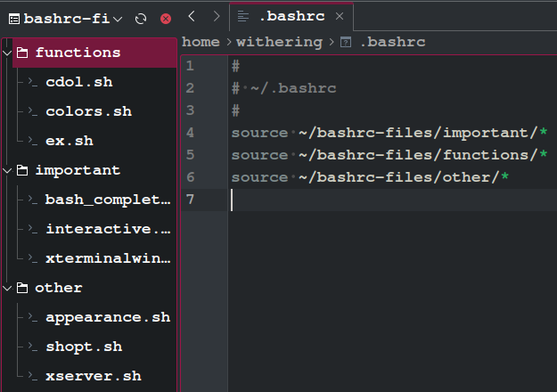Open colors.sh in the tree
Viewport: 557px width, 392px height.
click(89, 112)
